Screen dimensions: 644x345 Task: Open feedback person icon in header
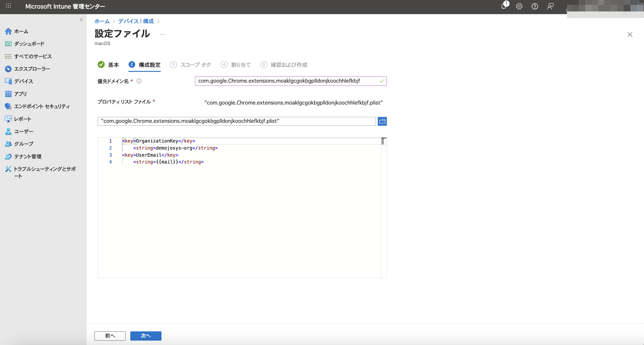pyautogui.click(x=550, y=6)
